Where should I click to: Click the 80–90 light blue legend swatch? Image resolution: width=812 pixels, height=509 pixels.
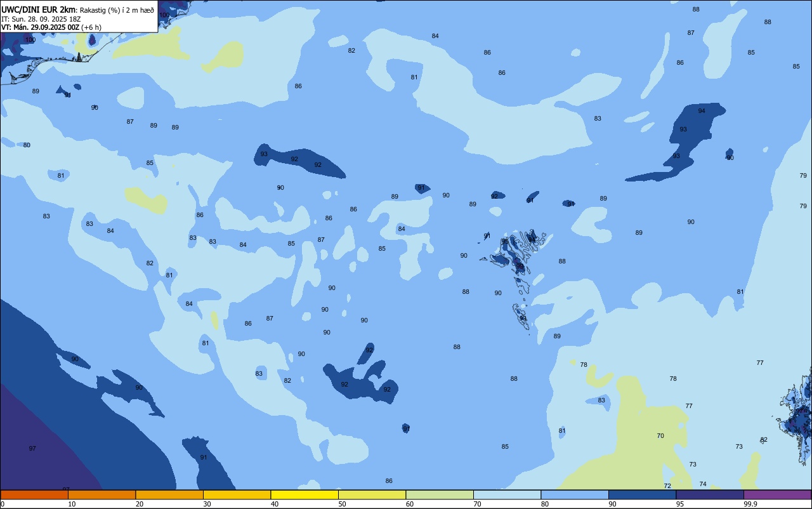point(575,494)
